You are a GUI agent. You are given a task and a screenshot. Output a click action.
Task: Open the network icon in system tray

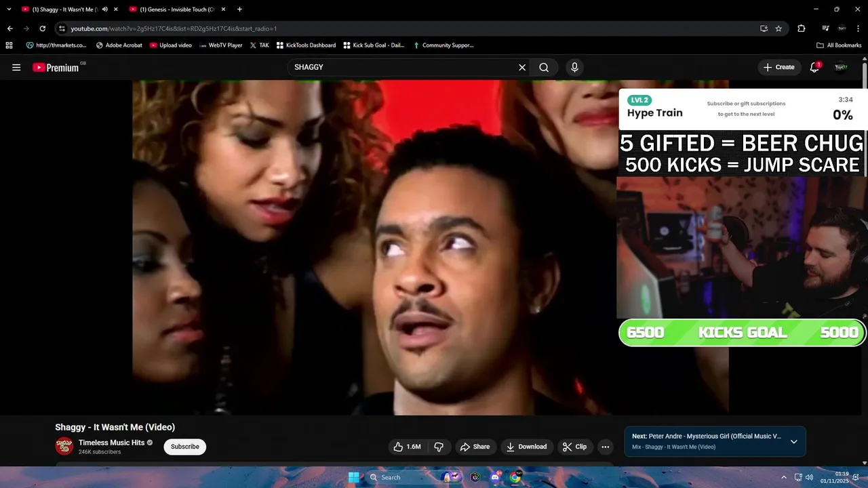pyautogui.click(x=798, y=477)
